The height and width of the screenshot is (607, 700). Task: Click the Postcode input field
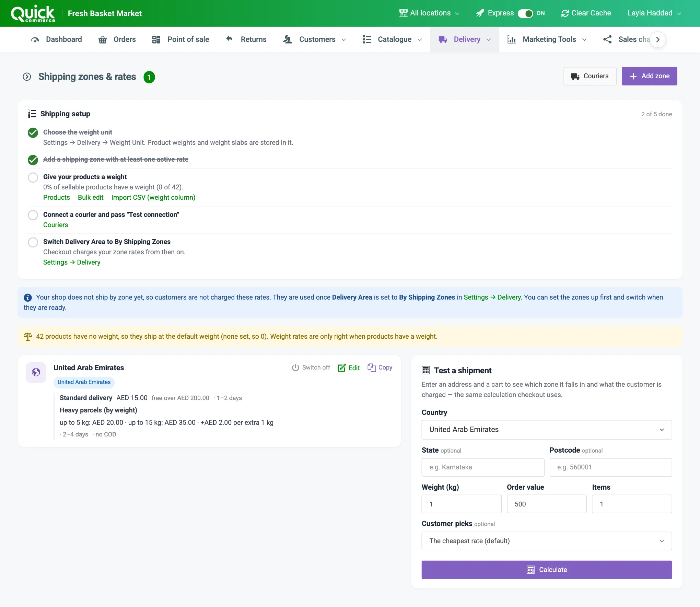pyautogui.click(x=611, y=467)
